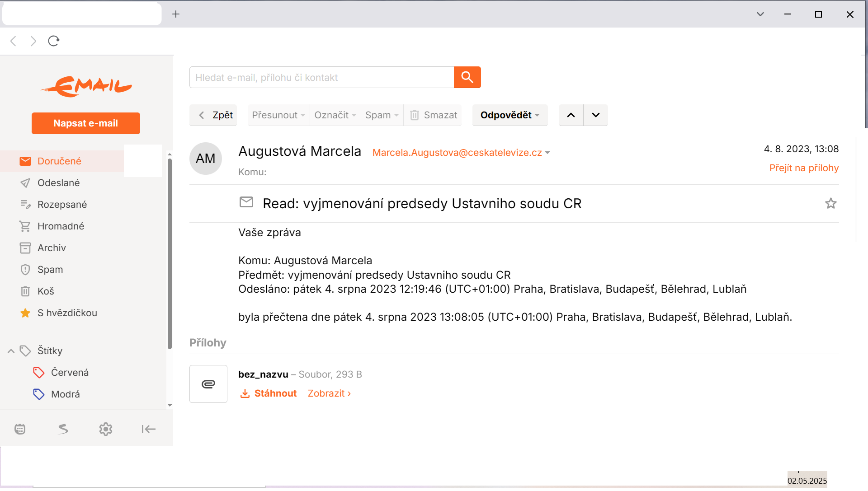Screen dimensions: 868x491
Task: Open the tab list chevron in title bar
Action: [x=760, y=14]
